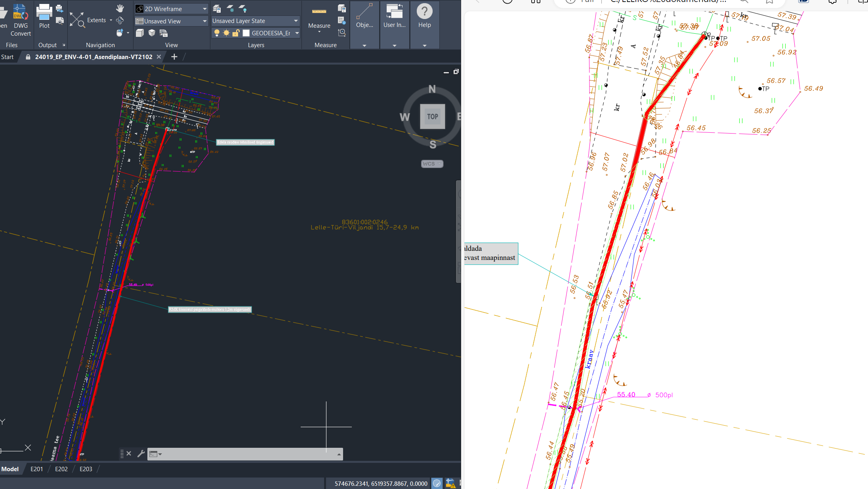Restore the drawing viewport window
The height and width of the screenshot is (489, 868).
coord(456,72)
